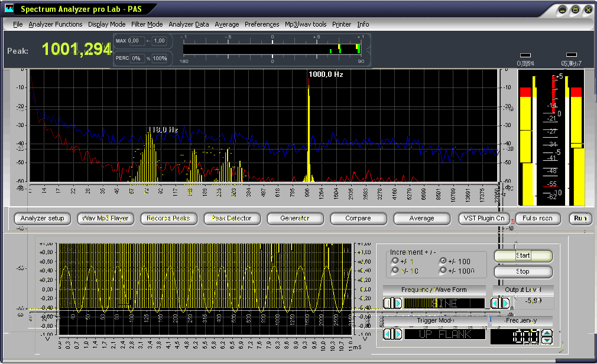Image resolution: width=597 pixels, height=364 pixels.
Task: Click the phase correlation meter bar
Action: pyautogui.click(x=272, y=49)
